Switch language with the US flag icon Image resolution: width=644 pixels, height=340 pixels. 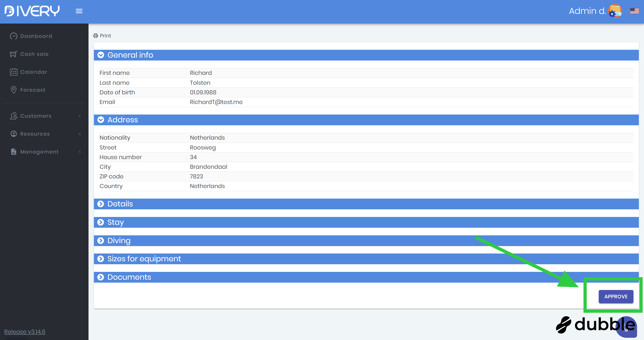[634, 11]
